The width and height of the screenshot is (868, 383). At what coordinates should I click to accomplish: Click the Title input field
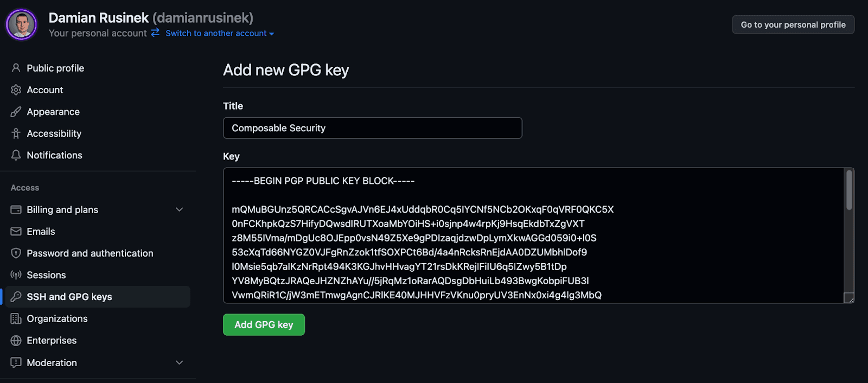372,128
